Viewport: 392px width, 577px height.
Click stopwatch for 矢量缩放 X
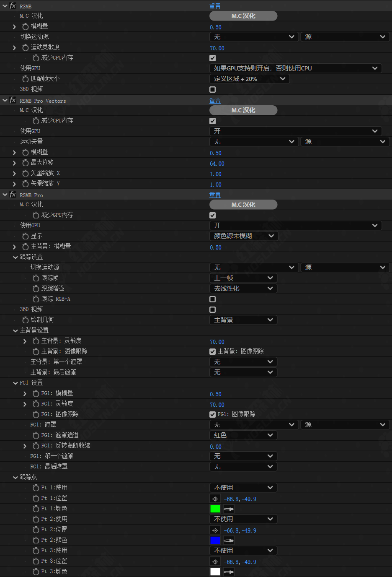(x=26, y=173)
